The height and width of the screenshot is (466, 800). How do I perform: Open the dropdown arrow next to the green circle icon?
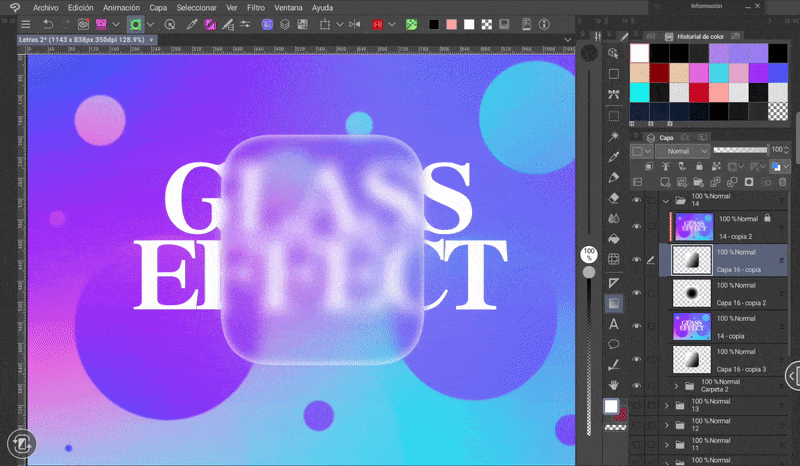[x=151, y=24]
